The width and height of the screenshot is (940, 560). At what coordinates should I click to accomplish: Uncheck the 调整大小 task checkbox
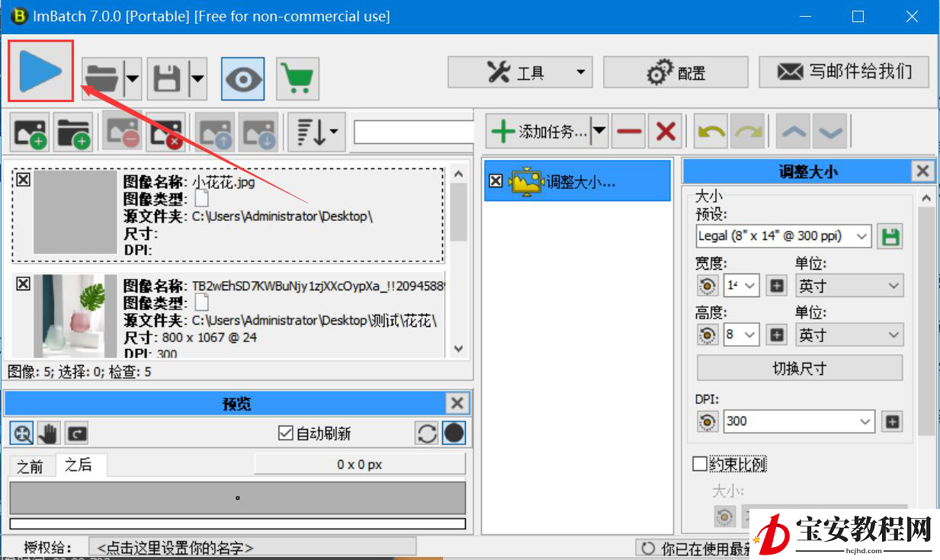pyautogui.click(x=496, y=181)
